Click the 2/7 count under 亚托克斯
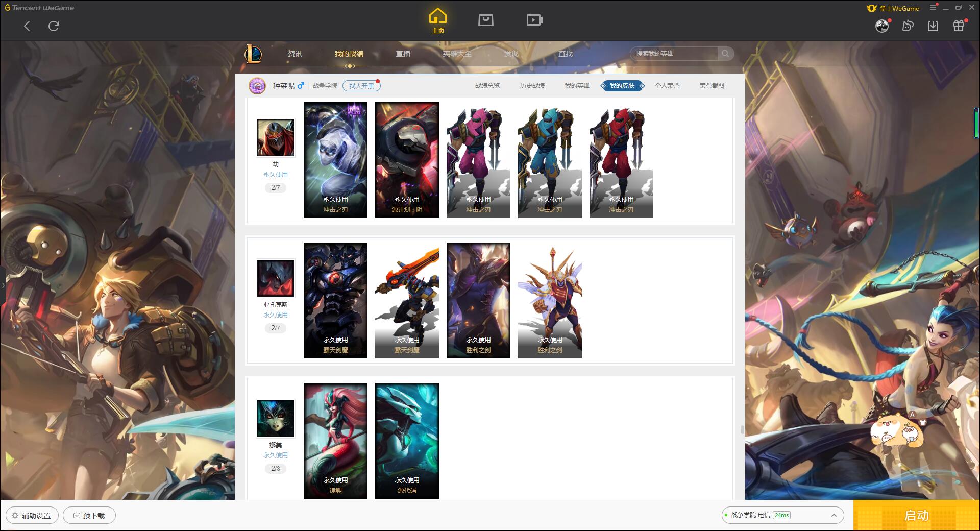 [276, 328]
